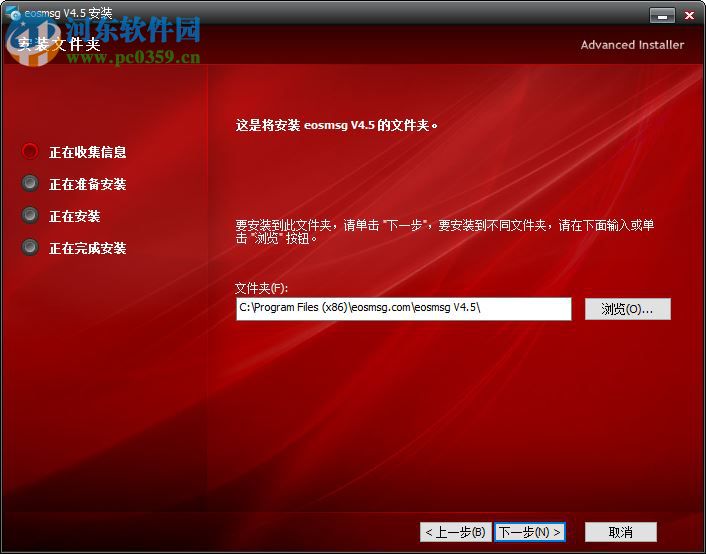Click the 正在安装 step bullet
The height and width of the screenshot is (554, 706).
30,215
